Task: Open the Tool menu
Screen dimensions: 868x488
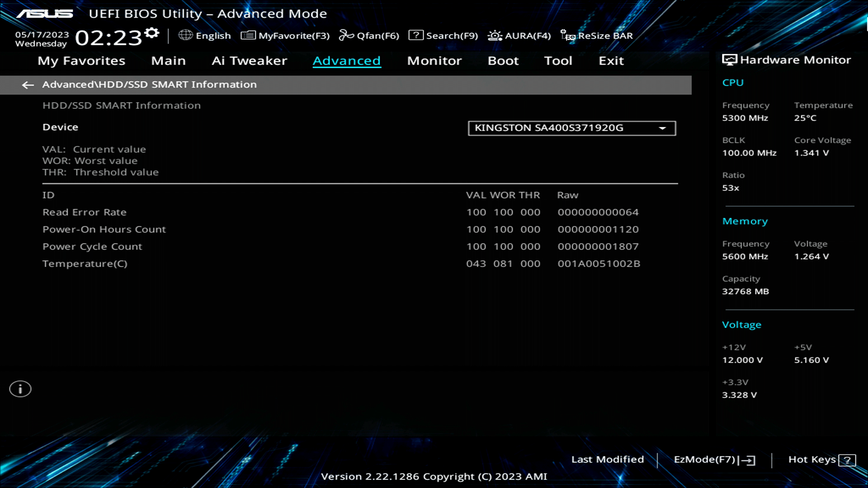Action: (558, 61)
